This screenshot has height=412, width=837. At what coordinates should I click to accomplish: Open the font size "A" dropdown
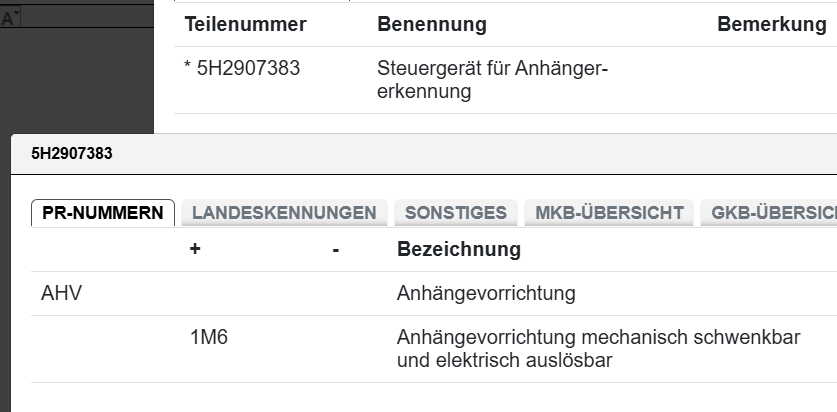(x=12, y=18)
